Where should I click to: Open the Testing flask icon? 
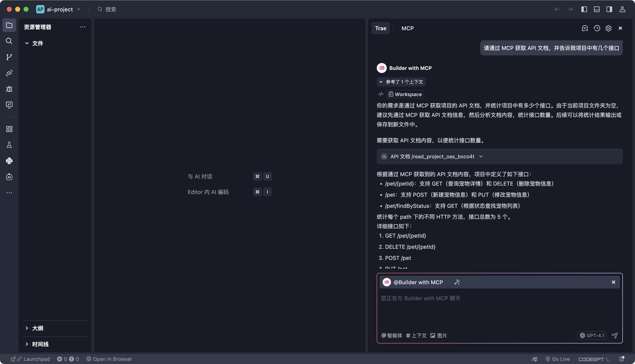(x=9, y=145)
